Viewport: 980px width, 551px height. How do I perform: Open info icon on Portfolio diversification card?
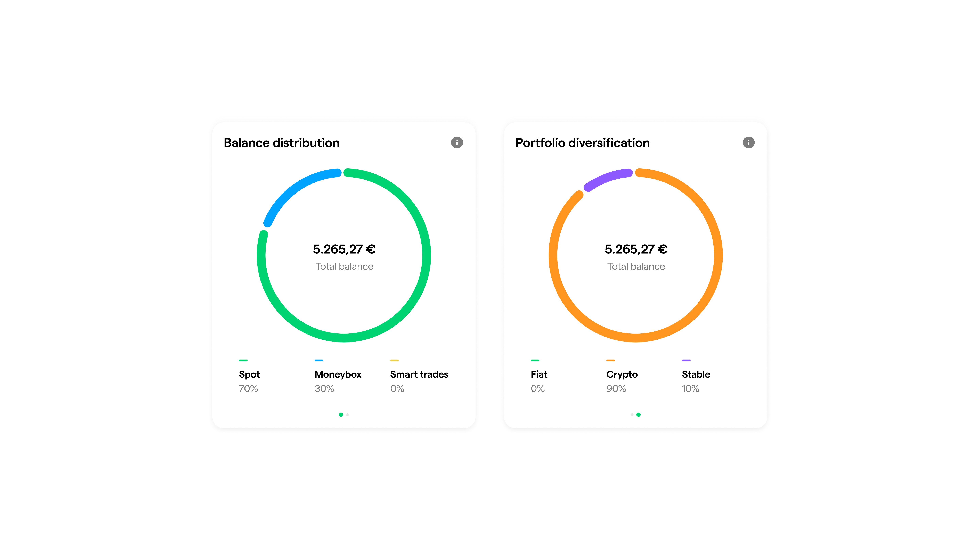(748, 143)
